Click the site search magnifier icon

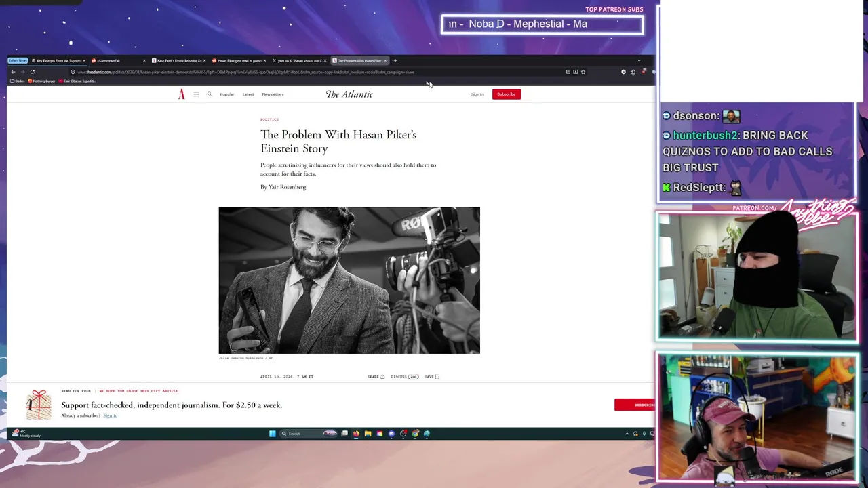pos(210,94)
